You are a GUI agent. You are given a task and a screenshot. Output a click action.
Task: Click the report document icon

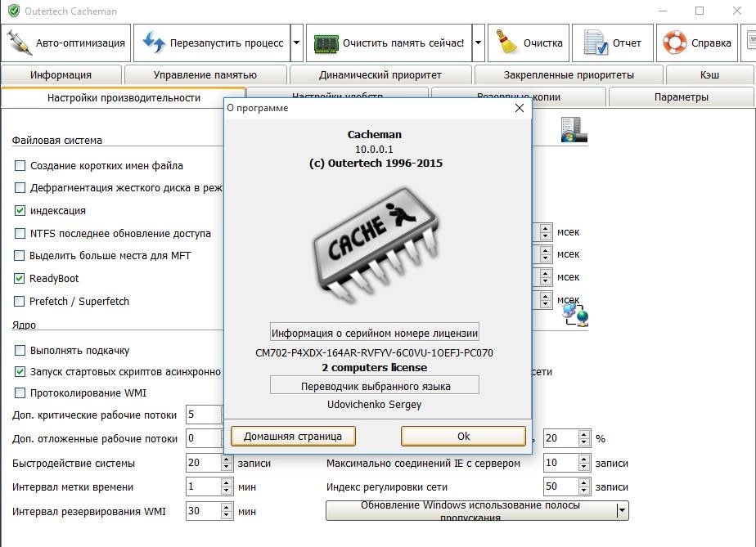click(595, 43)
